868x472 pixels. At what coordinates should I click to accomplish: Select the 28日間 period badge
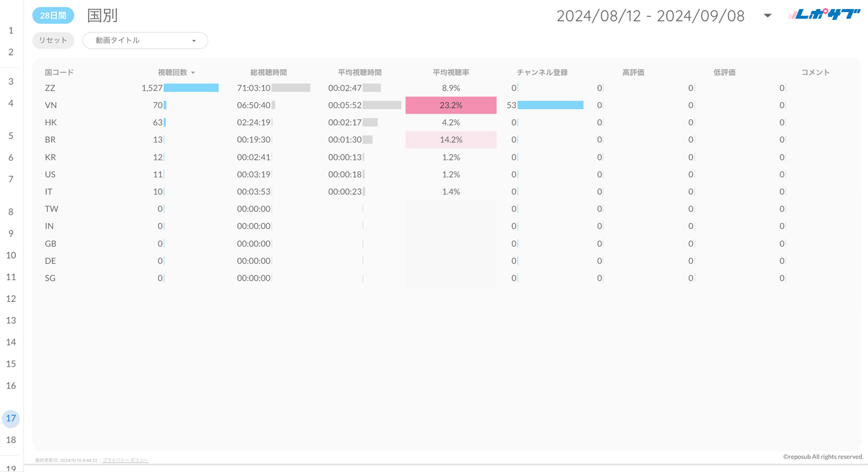pyautogui.click(x=53, y=16)
